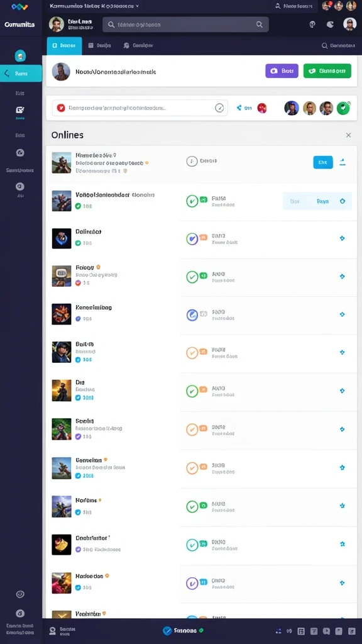Click the star icon on eleventh list row
Screen dimensions: 362x644
343,544
